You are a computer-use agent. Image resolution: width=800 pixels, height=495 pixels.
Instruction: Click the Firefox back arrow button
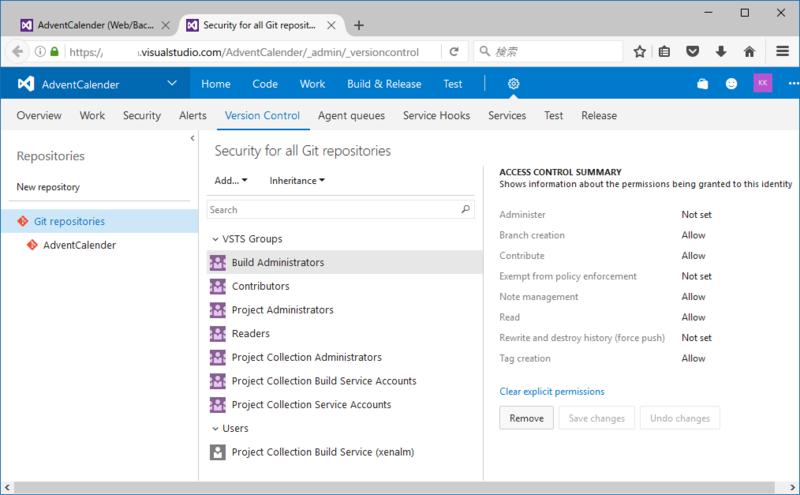pos(18,52)
